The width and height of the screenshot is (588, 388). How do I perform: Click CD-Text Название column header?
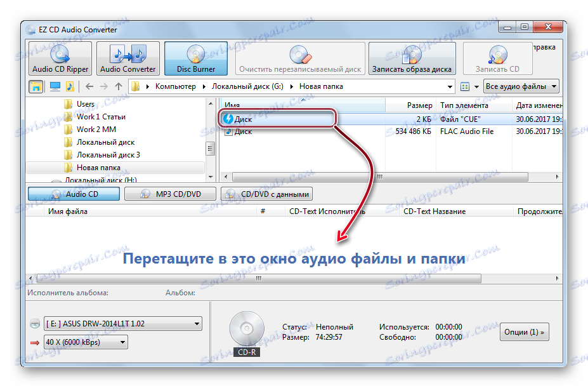[456, 211]
